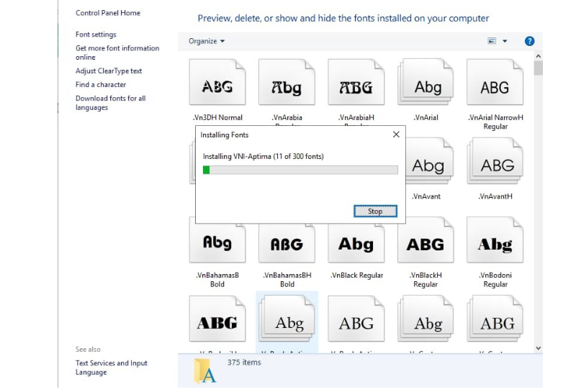
Task: Select the .VnArabia font icon
Action: tap(287, 82)
